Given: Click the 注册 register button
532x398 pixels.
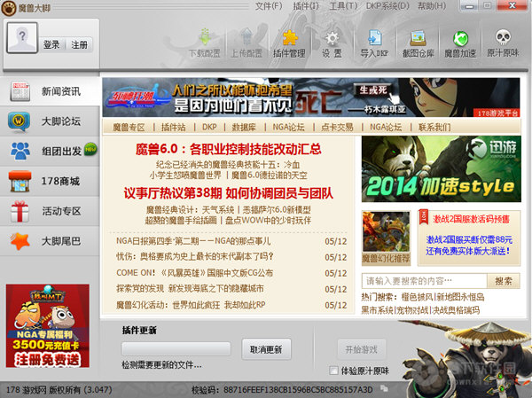Looking at the screenshot, I should (x=79, y=44).
